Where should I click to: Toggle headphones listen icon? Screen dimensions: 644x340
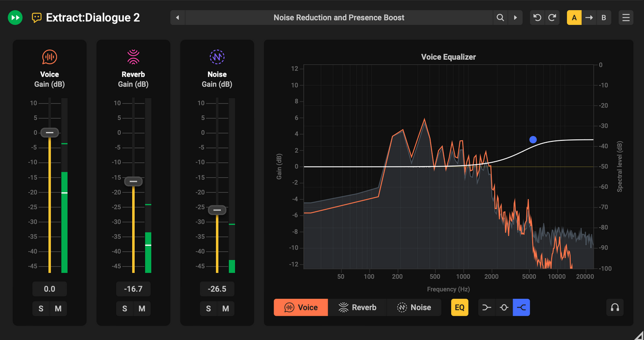[x=615, y=307]
